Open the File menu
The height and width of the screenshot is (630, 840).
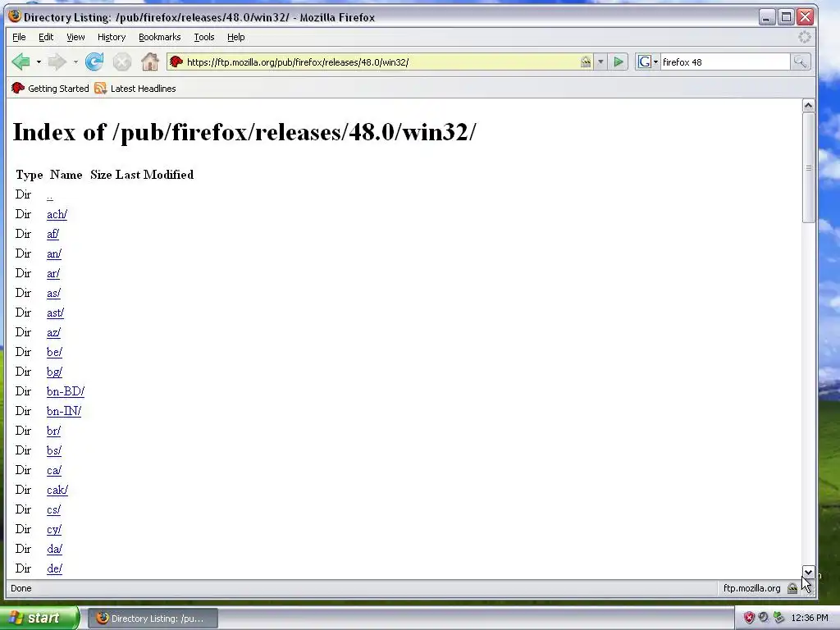coord(19,37)
